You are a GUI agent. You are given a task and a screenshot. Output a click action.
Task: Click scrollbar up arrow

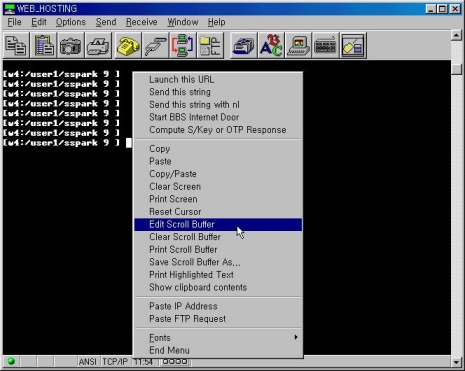coord(456,35)
